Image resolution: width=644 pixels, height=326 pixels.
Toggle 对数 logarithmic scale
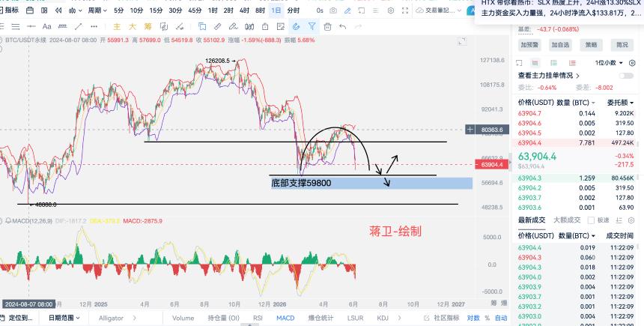(473, 318)
